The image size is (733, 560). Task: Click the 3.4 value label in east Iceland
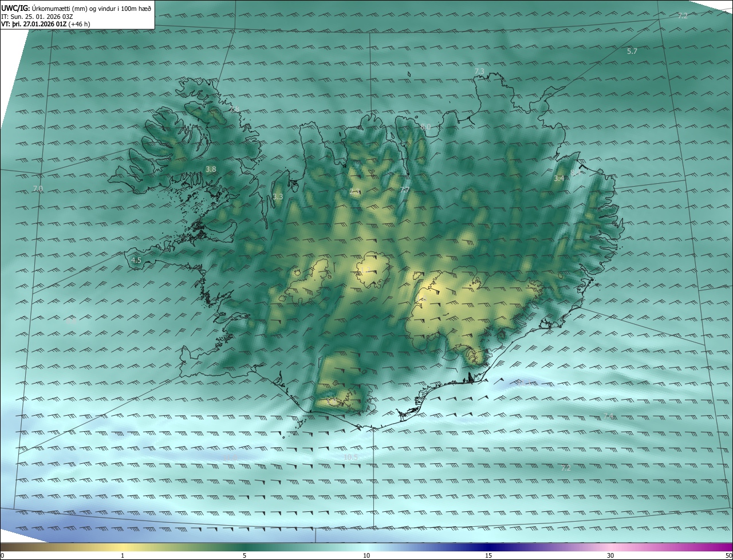[x=559, y=178]
